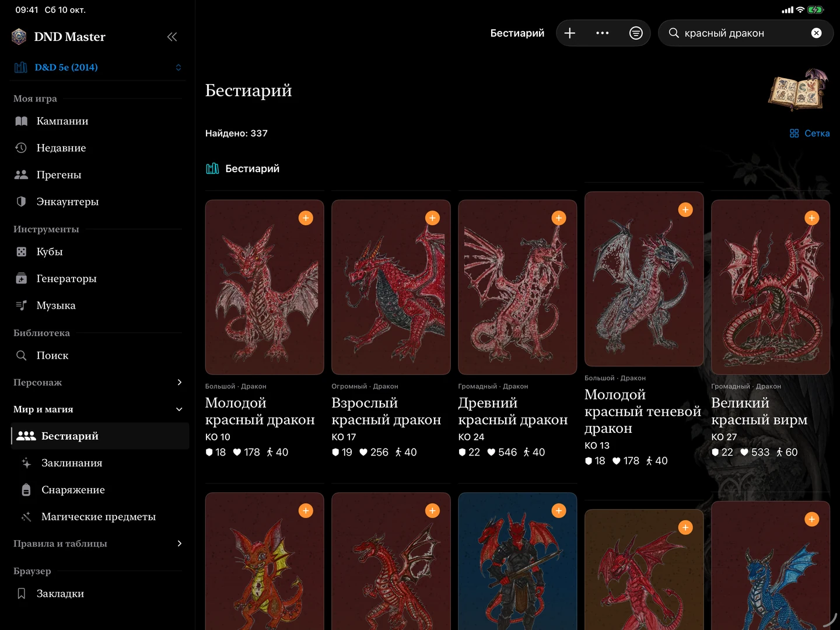Select Бестиарий in the sidebar
The image size is (840, 630).
coord(100,436)
